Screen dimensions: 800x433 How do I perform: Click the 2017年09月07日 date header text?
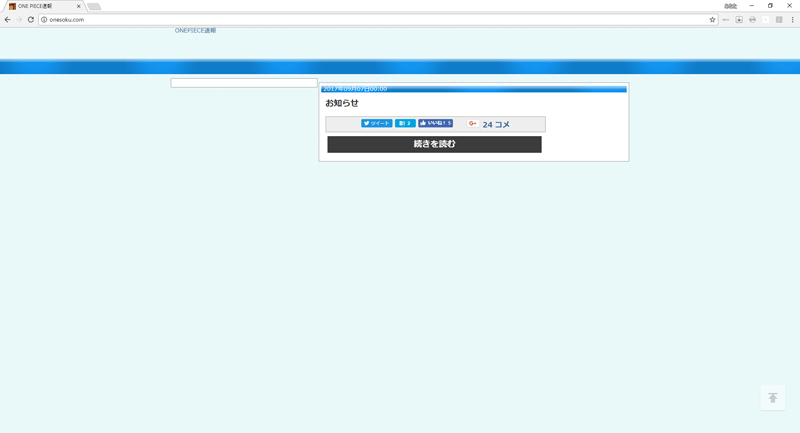tap(355, 89)
